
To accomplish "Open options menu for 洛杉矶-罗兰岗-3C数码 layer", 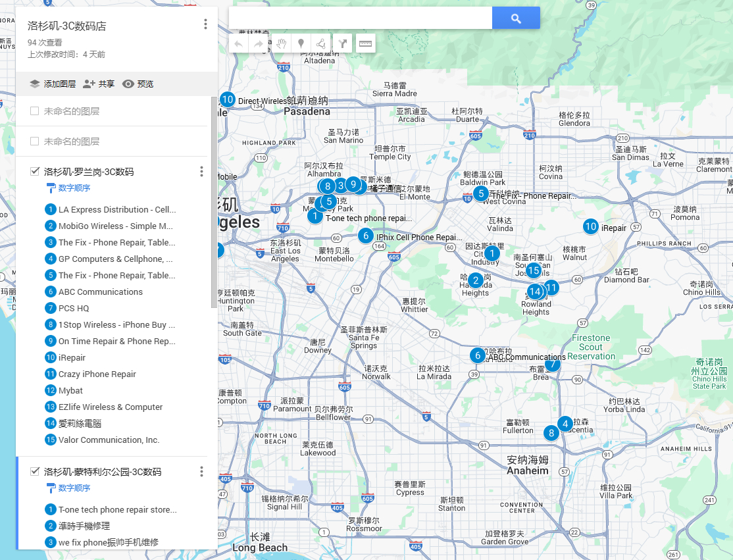I will pos(201,172).
